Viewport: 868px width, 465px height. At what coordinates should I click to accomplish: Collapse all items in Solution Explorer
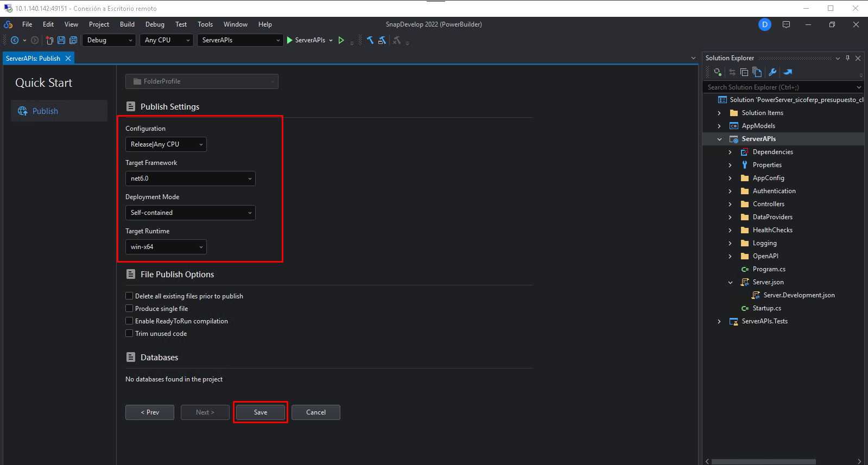(x=744, y=72)
